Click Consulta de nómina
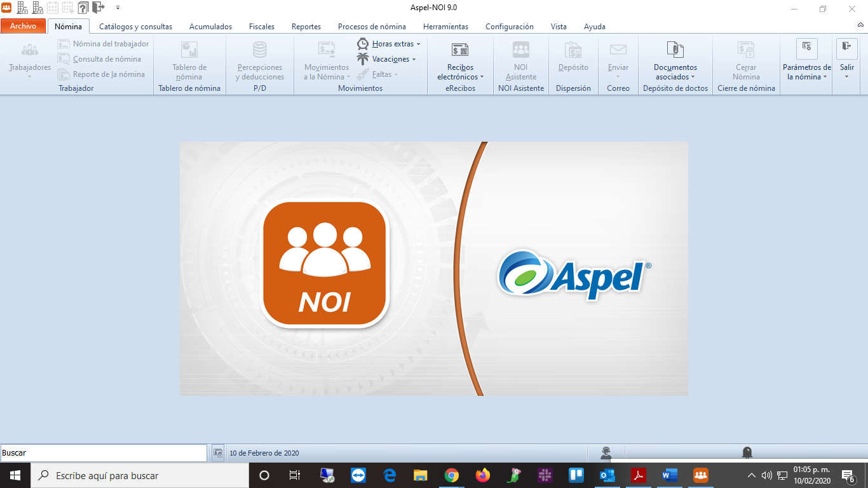 tap(99, 59)
